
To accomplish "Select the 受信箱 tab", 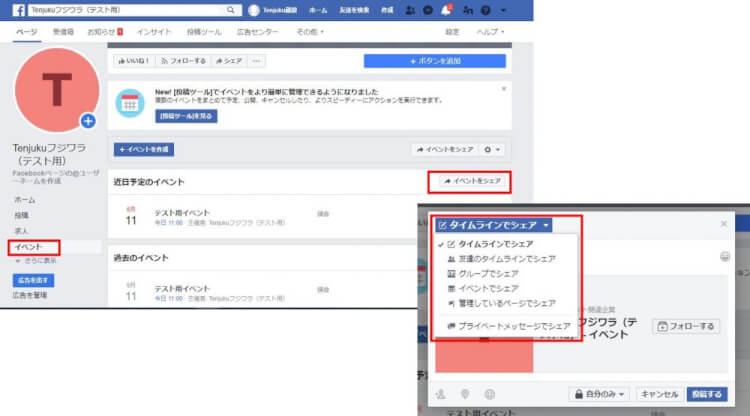I will point(63,32).
